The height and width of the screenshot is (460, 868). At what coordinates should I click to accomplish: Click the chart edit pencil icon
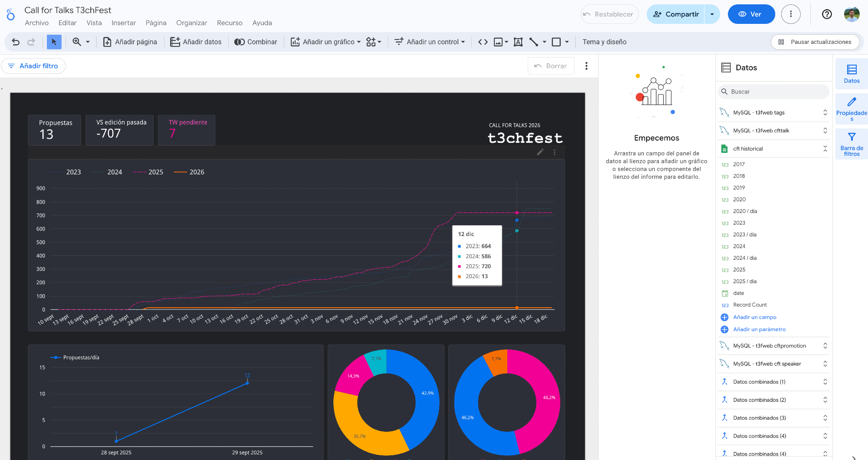point(540,152)
